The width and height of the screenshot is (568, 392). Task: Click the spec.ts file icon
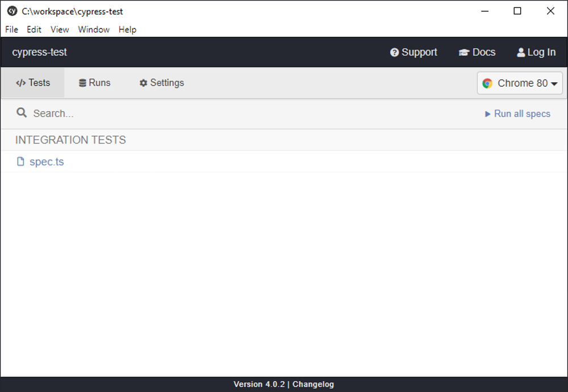20,162
